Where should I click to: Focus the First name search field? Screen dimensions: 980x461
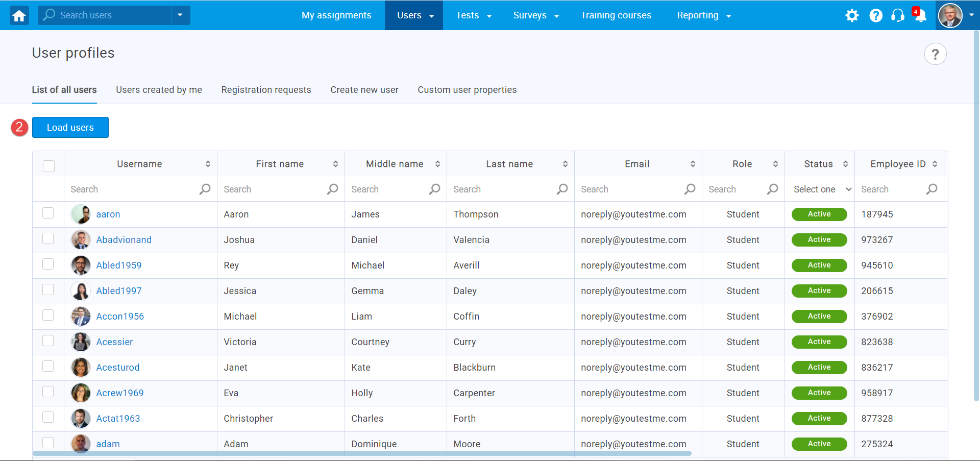pos(273,189)
